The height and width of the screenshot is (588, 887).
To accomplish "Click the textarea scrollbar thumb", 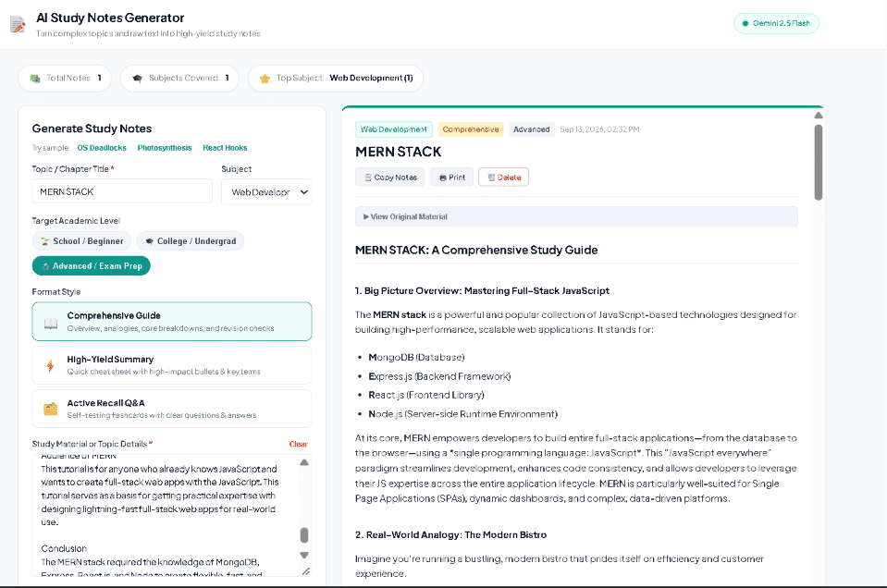I will [304, 535].
